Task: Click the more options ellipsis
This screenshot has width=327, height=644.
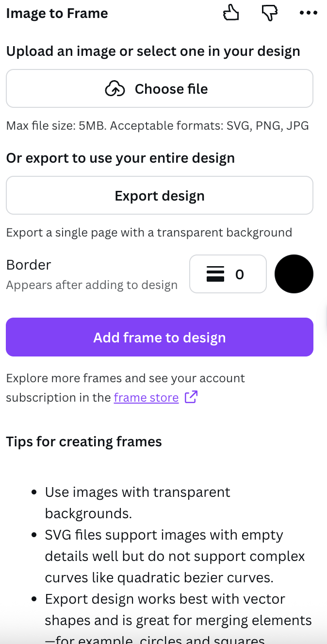Action: tap(309, 13)
